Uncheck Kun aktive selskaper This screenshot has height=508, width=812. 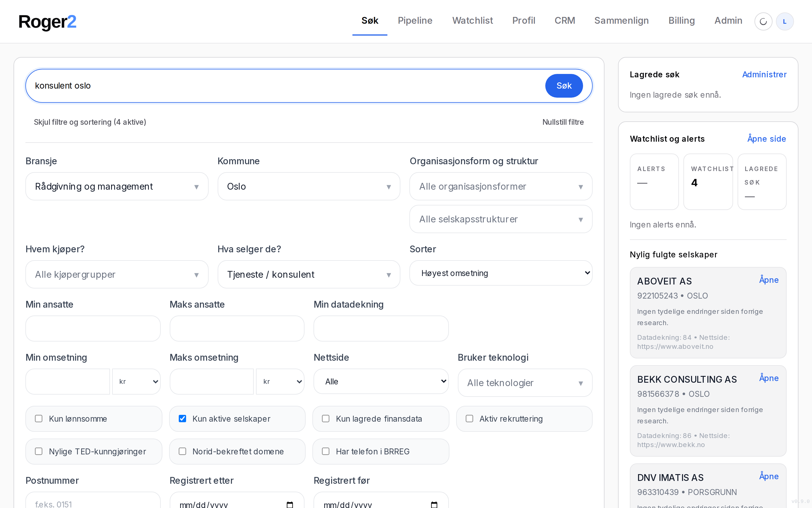(x=182, y=419)
